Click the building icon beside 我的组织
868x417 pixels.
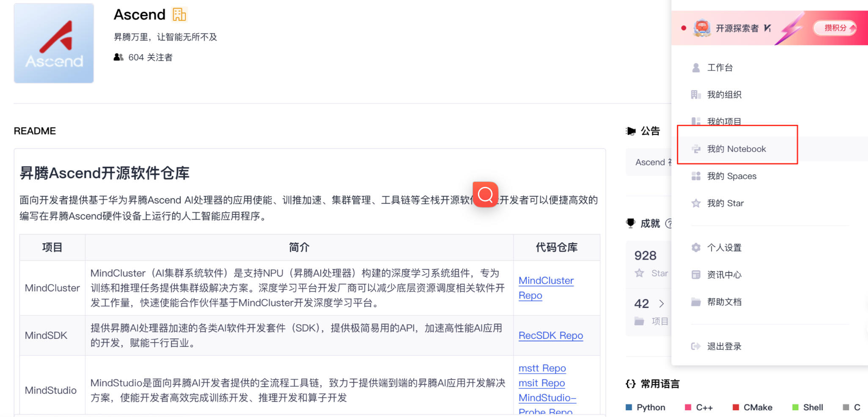point(696,95)
